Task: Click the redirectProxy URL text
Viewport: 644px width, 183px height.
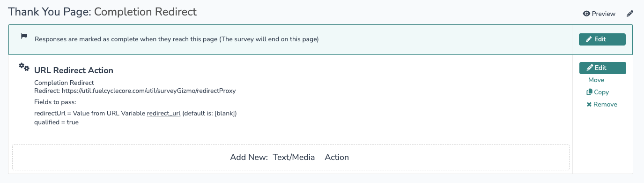Action: [x=135, y=91]
